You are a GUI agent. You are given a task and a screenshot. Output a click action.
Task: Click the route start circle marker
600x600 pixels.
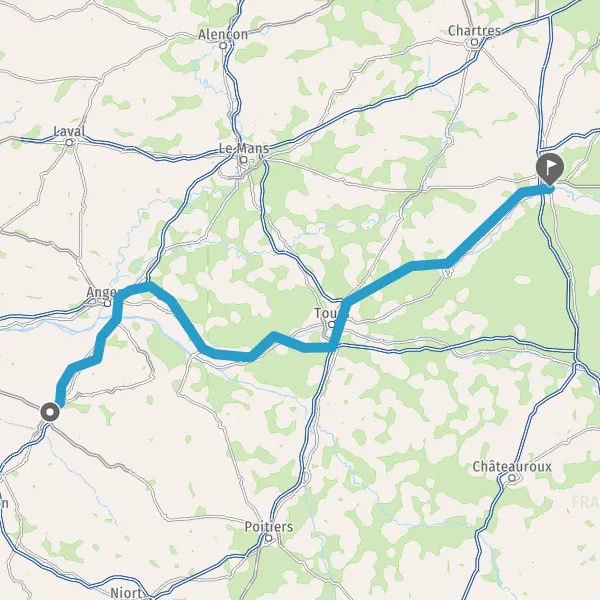coord(50,412)
